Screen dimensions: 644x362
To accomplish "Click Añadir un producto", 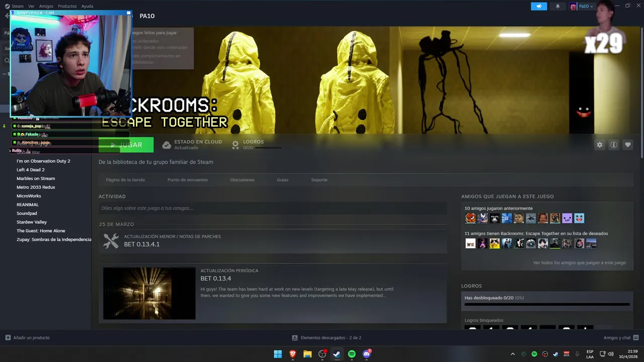I will click(28, 338).
